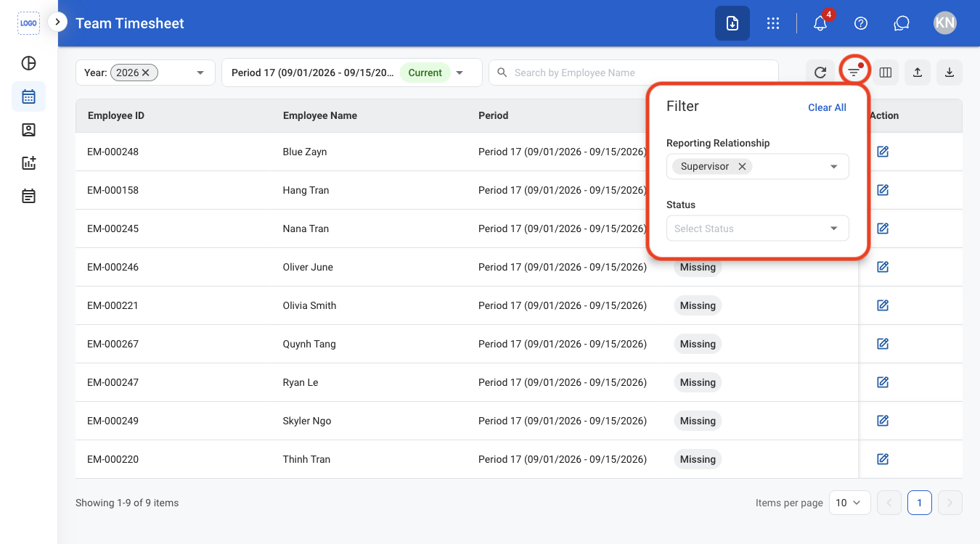Open the reports chart sidebar icon
This screenshot has width=980, height=544.
tap(28, 163)
